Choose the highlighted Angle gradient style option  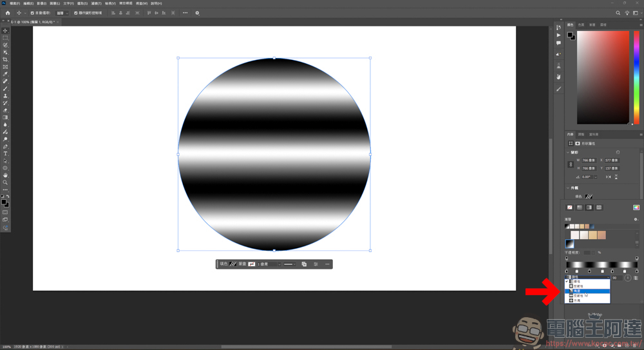587,291
